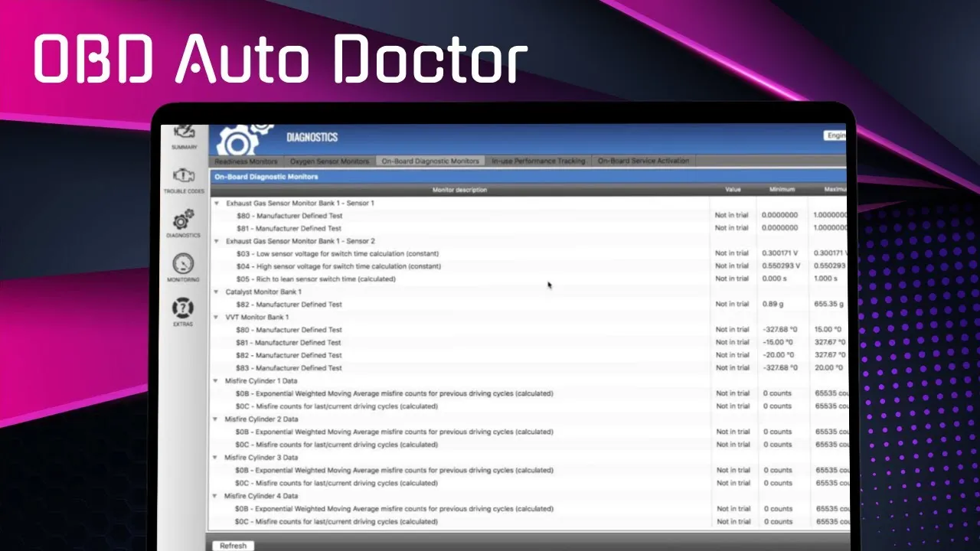Click the Refresh button
This screenshot has height=551, width=980.
233,546
